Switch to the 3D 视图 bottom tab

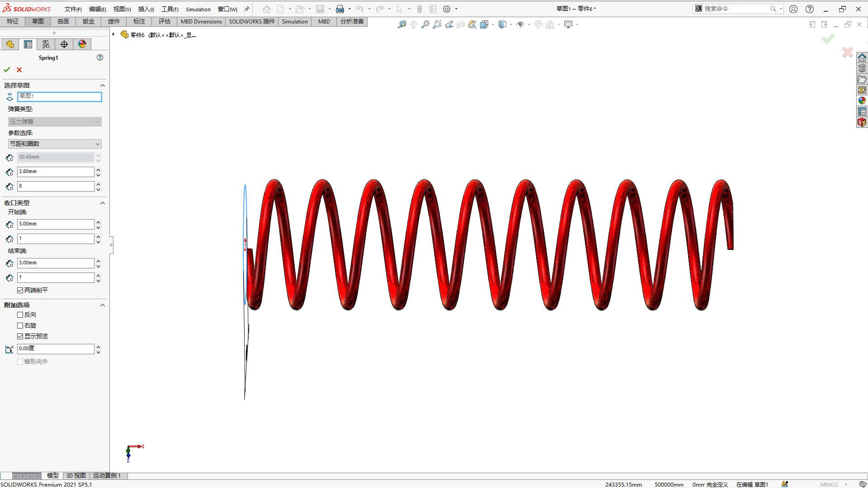[75, 475]
